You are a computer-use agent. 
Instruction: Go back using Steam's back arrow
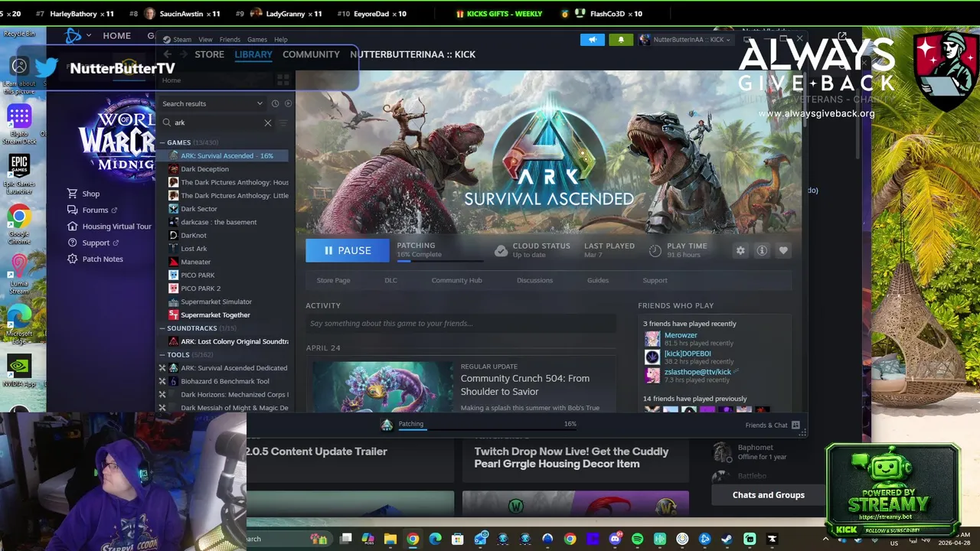tap(167, 54)
